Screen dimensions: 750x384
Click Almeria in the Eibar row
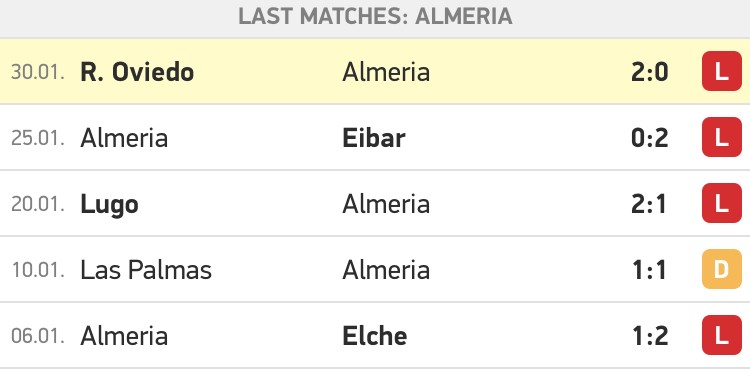point(124,138)
